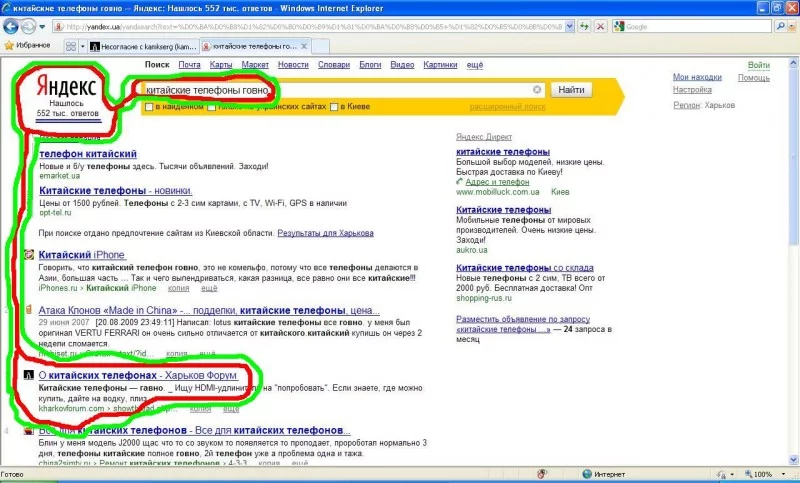Open the Маркет service link
Image resolution: width=800 pixels, height=483 pixels.
tap(255, 65)
